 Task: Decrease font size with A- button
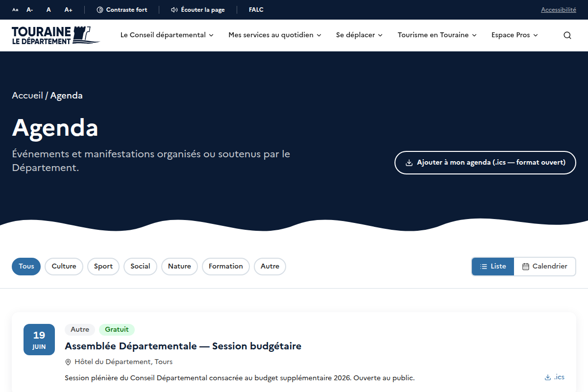[30, 10]
